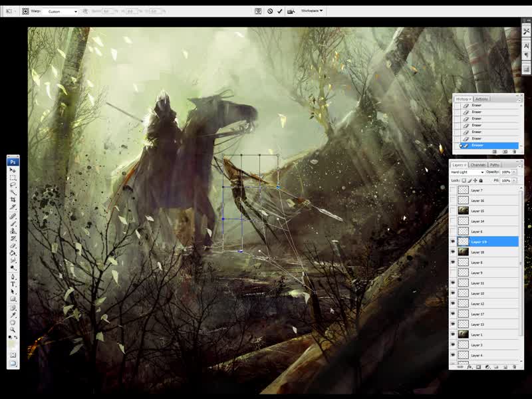Select Layer 11 in the Layers panel
This screenshot has height=399, width=532.
click(488, 283)
